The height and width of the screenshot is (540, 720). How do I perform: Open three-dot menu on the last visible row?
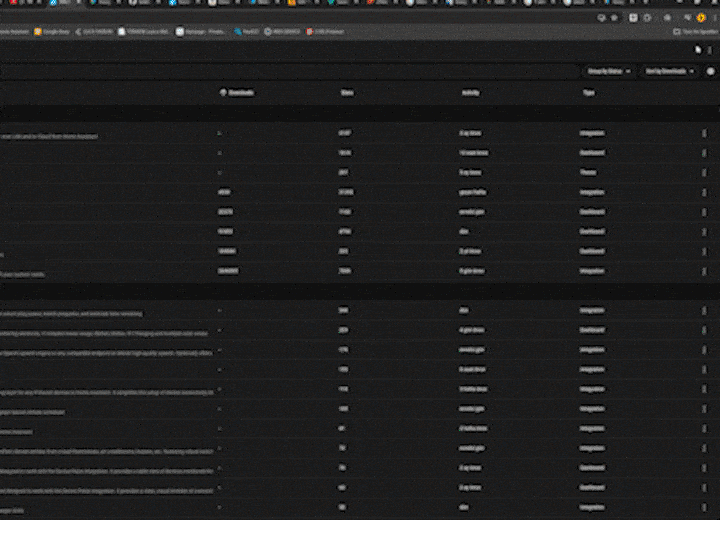(x=704, y=508)
